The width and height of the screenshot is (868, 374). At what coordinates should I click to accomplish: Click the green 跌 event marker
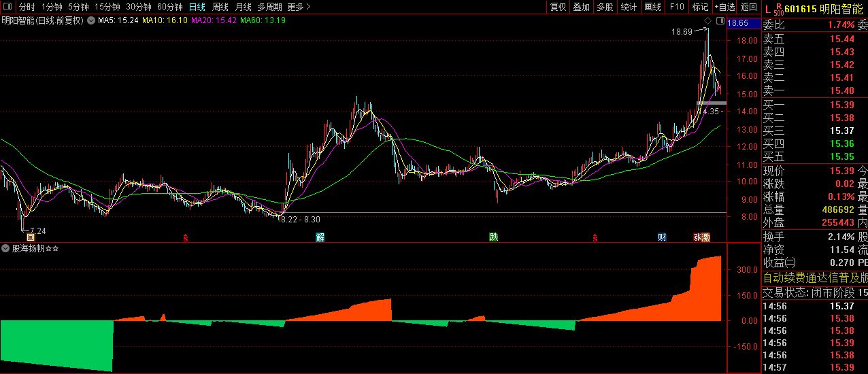[494, 237]
